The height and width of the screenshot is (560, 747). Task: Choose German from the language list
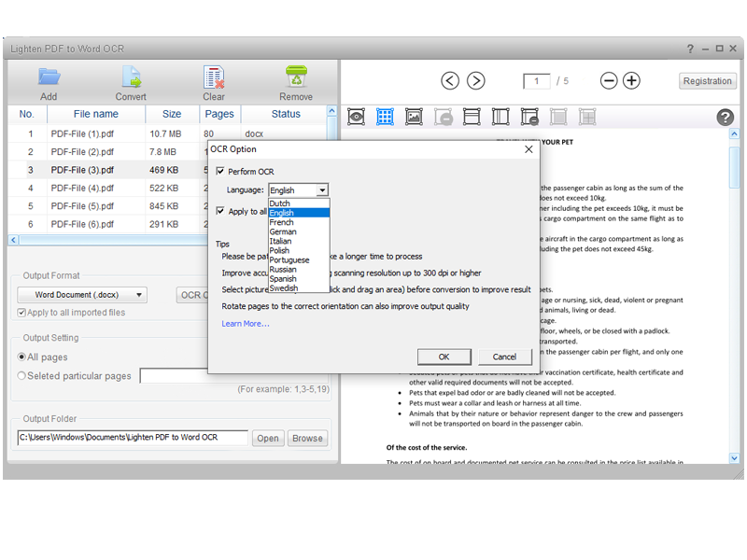(x=299, y=231)
